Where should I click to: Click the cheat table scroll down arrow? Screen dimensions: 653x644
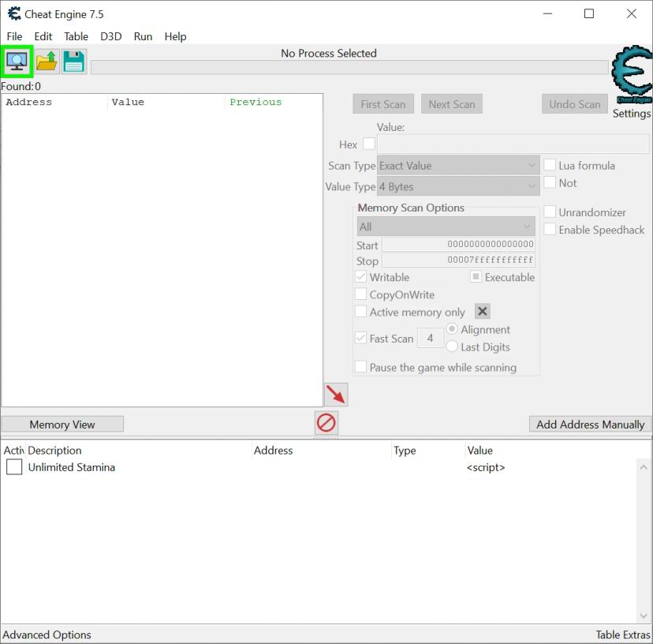click(644, 616)
